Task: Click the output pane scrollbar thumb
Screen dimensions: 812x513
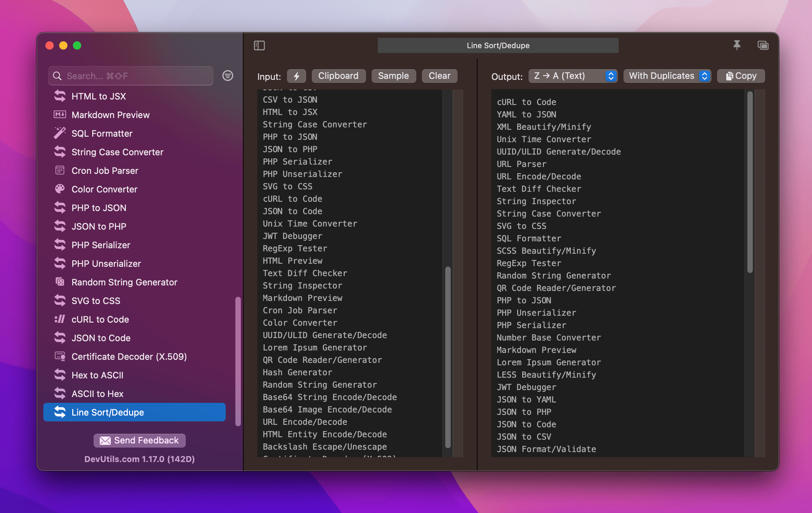Action: click(750, 182)
